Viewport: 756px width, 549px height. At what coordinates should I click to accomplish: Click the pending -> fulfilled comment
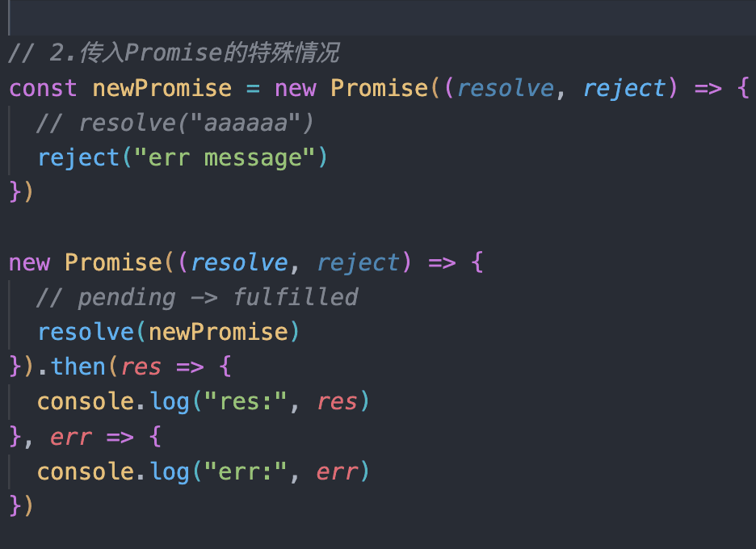197,297
